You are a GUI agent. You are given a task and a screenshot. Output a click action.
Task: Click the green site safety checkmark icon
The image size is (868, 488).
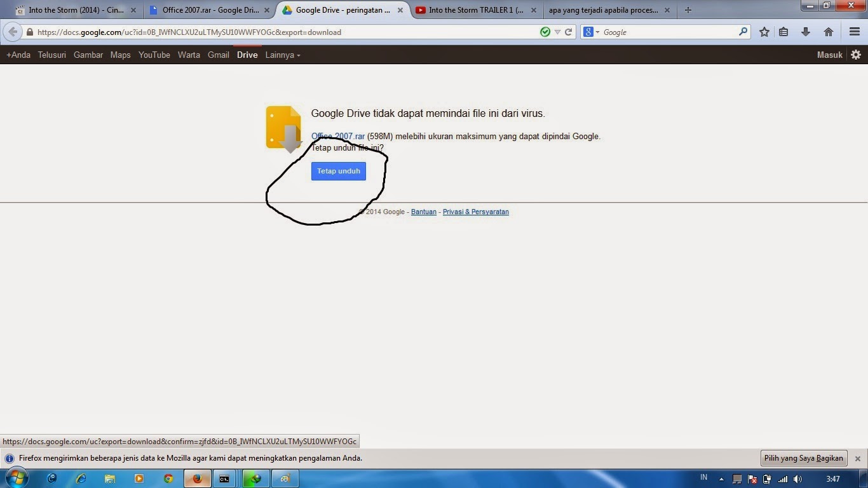click(545, 32)
